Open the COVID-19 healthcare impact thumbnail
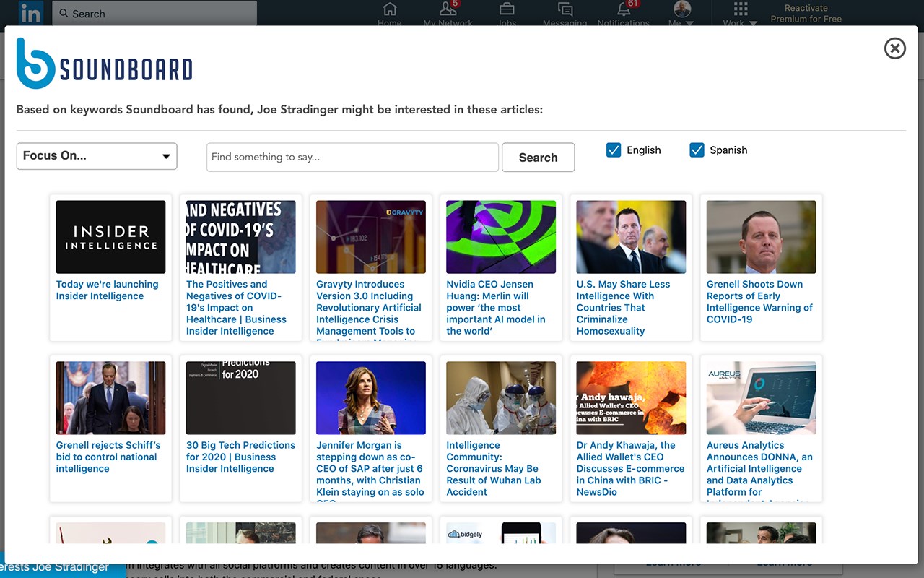Image resolution: width=924 pixels, height=578 pixels. point(241,237)
